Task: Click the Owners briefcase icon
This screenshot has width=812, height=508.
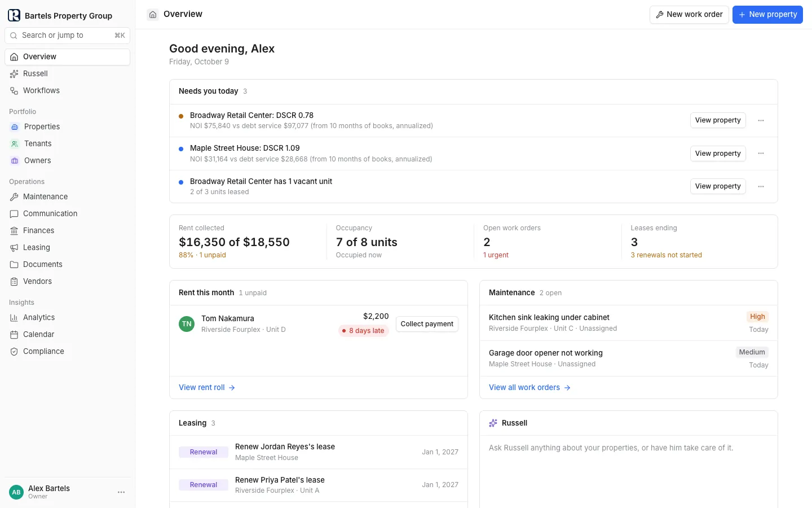Action: tap(15, 161)
